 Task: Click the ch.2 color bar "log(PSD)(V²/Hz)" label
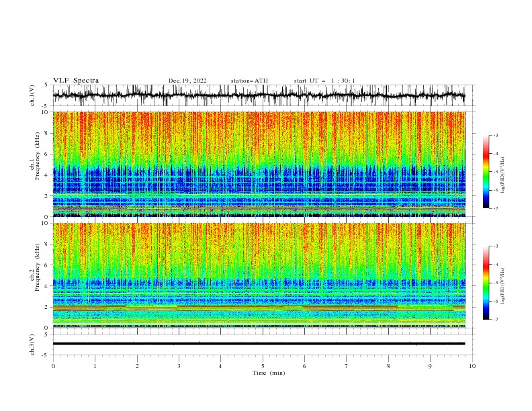[x=502, y=286]
